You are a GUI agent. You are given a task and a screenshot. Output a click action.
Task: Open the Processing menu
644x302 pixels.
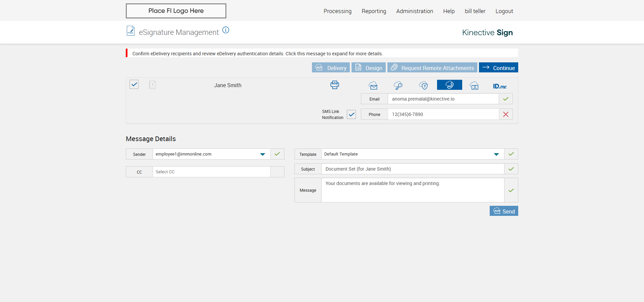(337, 11)
